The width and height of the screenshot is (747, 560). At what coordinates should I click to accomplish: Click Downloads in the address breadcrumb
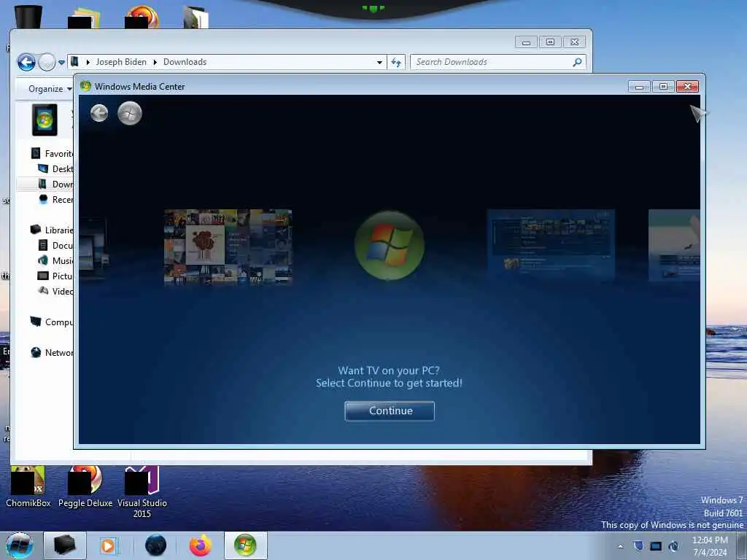tap(185, 62)
